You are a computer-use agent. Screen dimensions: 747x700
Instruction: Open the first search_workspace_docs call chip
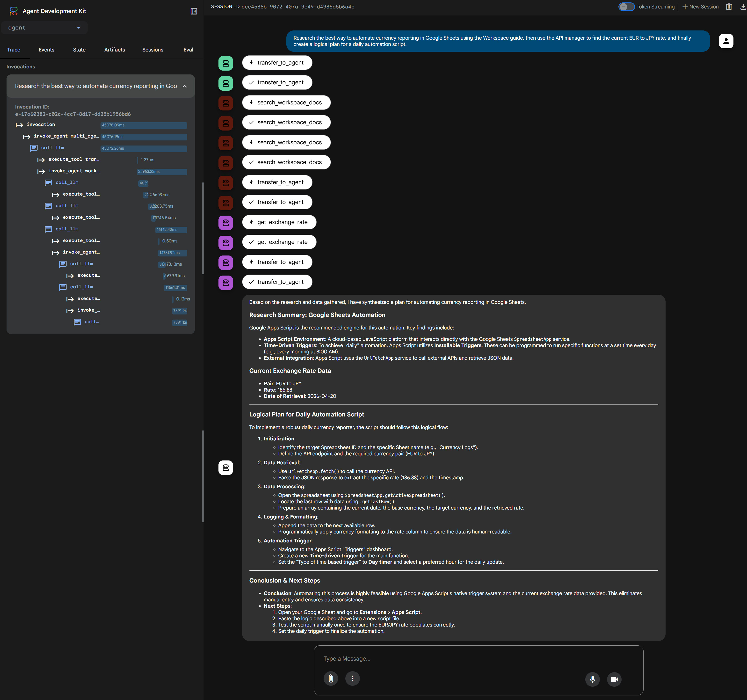pyautogui.click(x=286, y=102)
